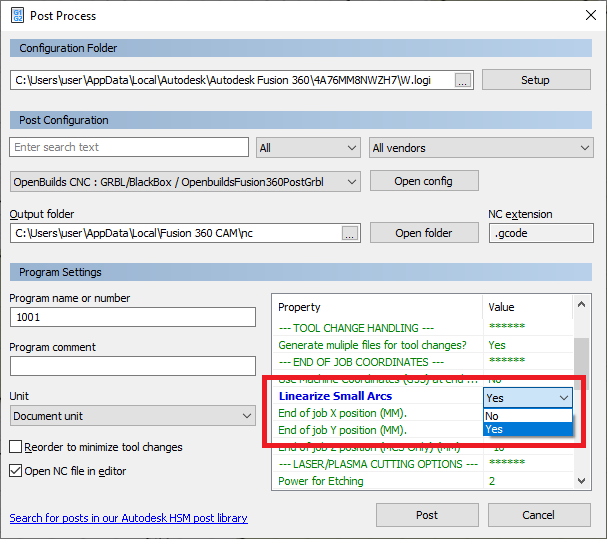
Task: Enable Reorder to minimize tool changes
Action: pyautogui.click(x=16, y=447)
